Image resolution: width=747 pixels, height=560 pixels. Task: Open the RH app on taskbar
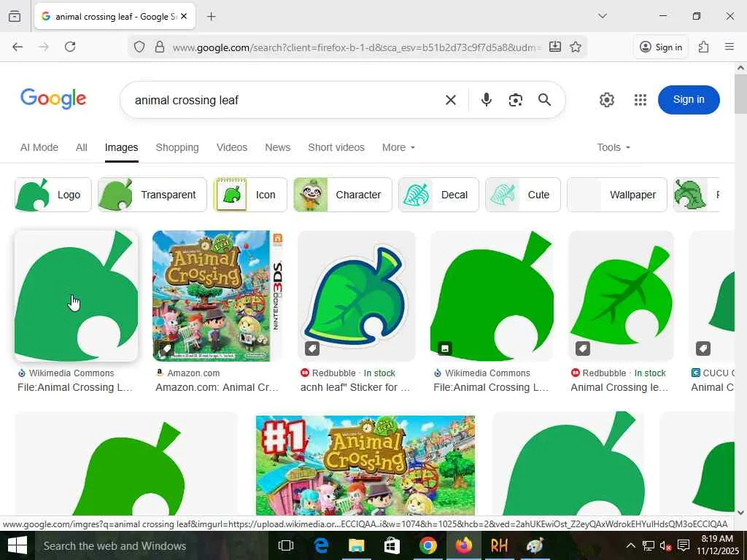[x=499, y=545]
